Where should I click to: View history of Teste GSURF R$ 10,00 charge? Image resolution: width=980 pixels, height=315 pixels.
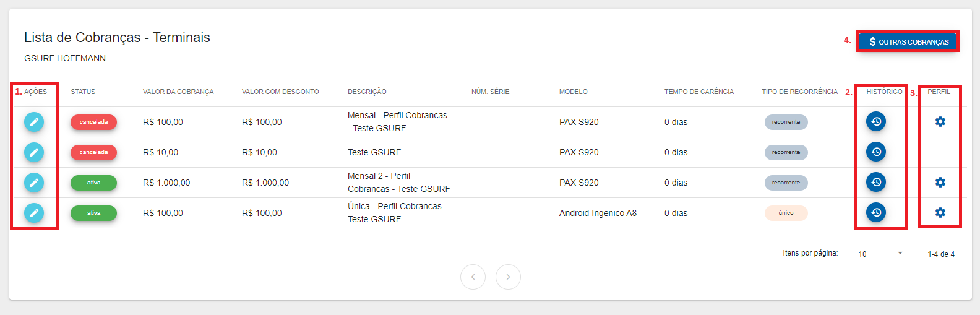click(x=876, y=152)
